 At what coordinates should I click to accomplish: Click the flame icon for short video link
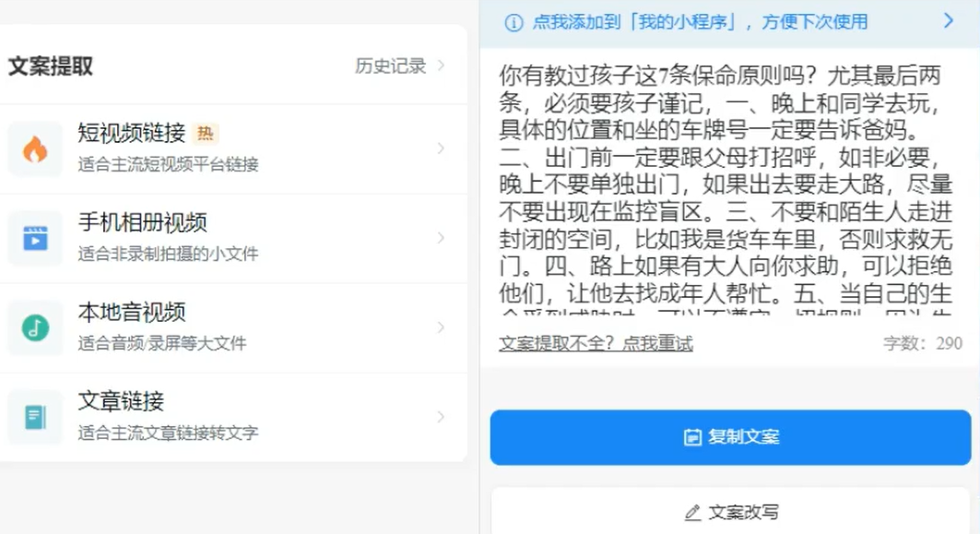(x=35, y=148)
